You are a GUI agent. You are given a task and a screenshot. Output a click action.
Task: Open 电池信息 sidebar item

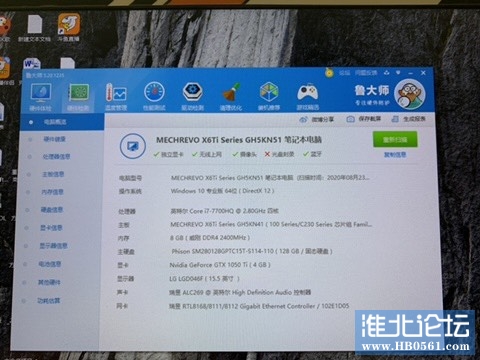[50, 264]
